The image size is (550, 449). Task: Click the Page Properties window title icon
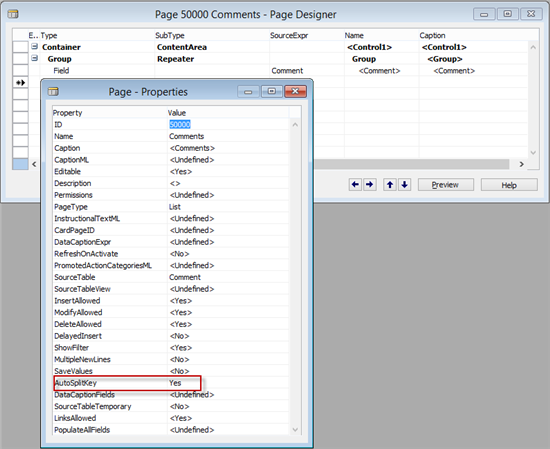point(53,92)
